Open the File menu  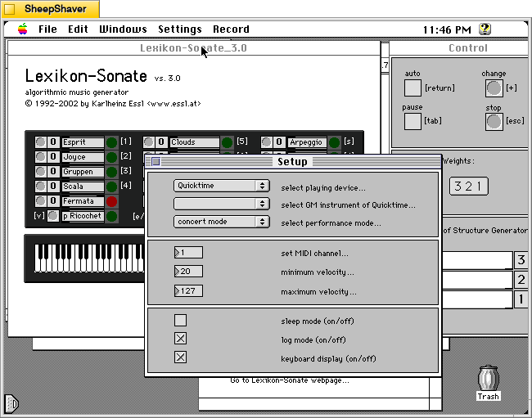[x=47, y=29]
